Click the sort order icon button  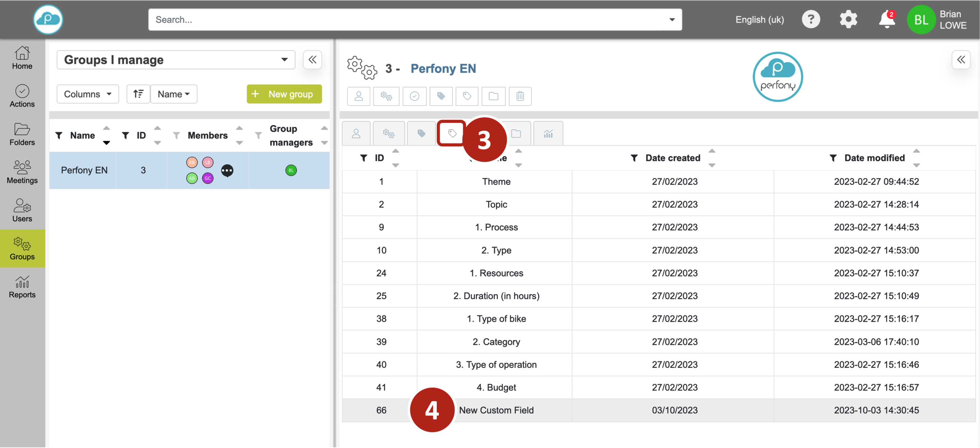pos(138,94)
